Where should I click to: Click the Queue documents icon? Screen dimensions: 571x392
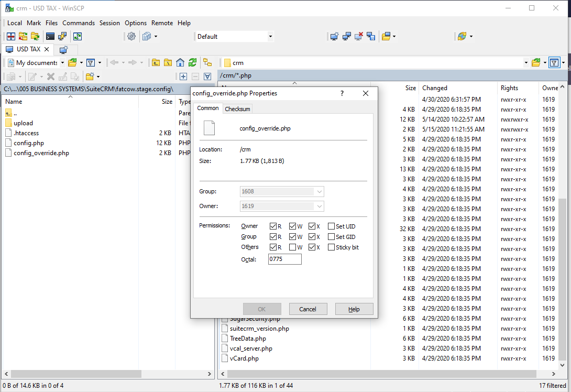pos(146,37)
